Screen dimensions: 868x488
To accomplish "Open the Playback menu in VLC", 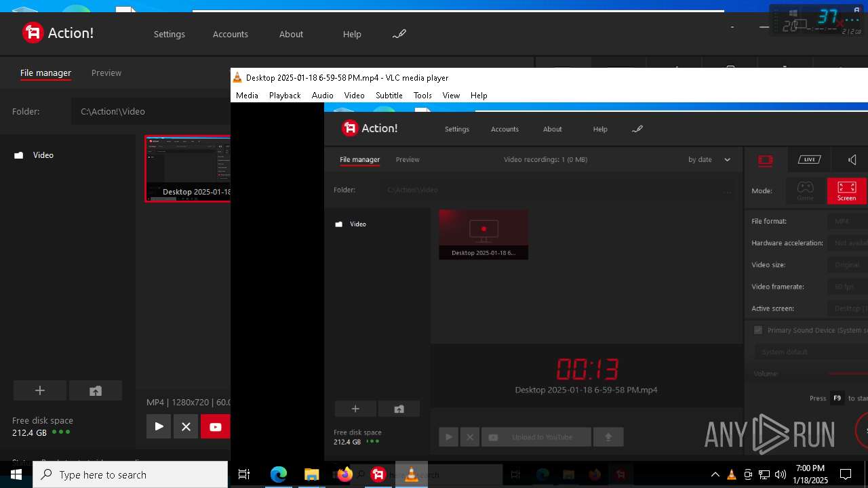I will [285, 96].
